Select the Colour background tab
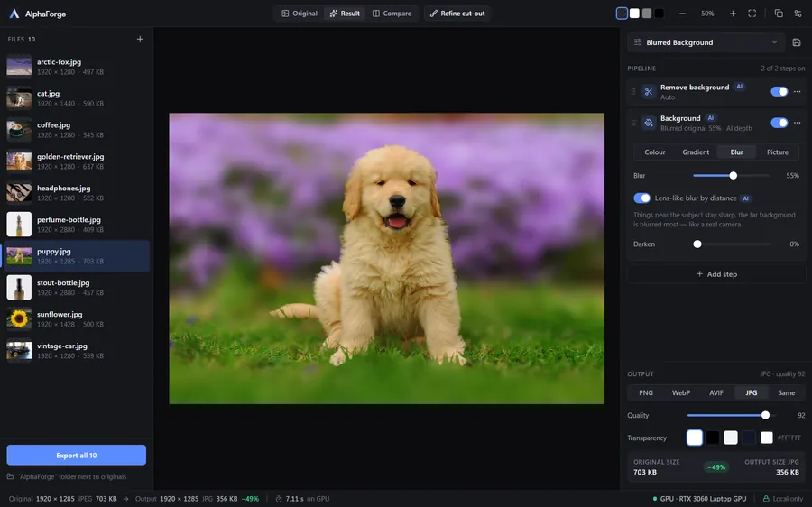Screen dimensions: 812x507 655,152
